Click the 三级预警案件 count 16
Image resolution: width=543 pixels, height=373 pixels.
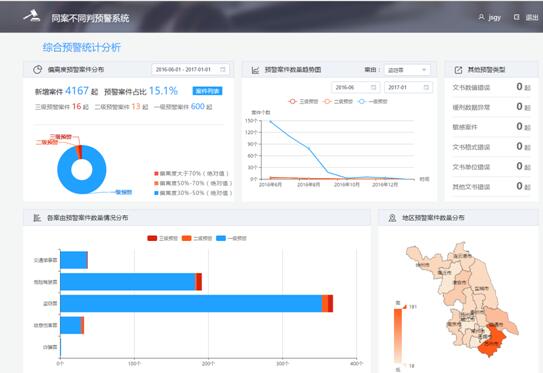tap(77, 106)
